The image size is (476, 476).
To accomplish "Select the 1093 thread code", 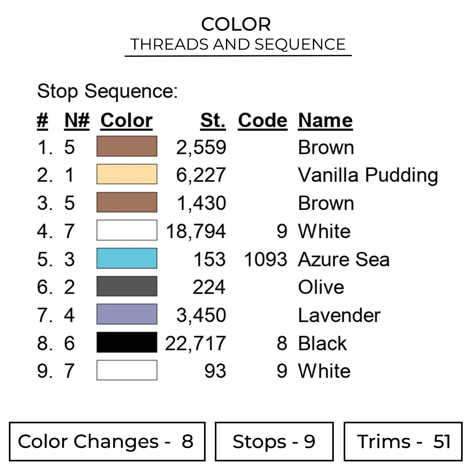I will click(x=266, y=259).
